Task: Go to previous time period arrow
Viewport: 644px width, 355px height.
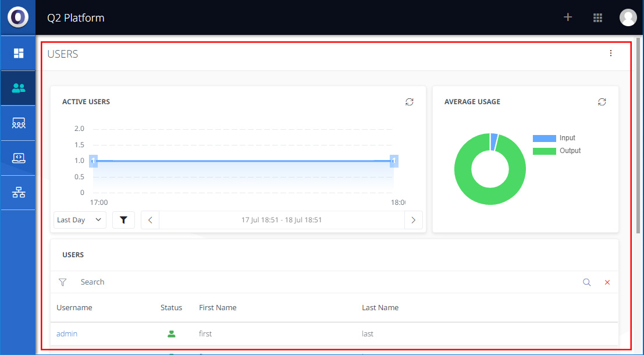Action: coord(150,220)
